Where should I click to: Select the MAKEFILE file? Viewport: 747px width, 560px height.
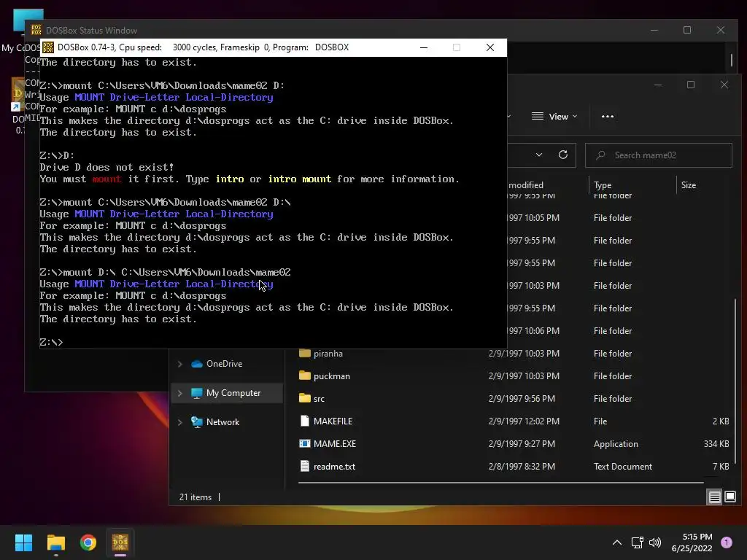point(333,421)
